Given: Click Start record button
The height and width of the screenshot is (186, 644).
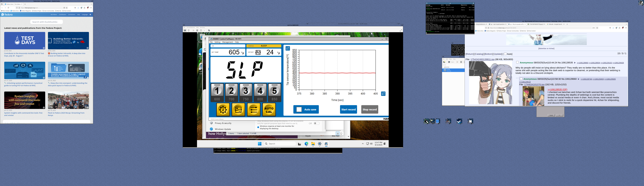Looking at the screenshot, I should point(349,110).
